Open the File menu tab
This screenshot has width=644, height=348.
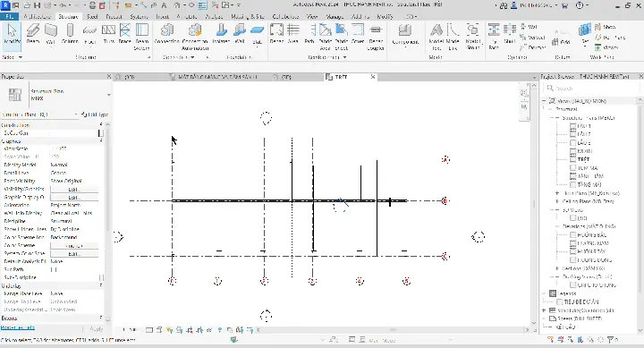click(x=9, y=16)
